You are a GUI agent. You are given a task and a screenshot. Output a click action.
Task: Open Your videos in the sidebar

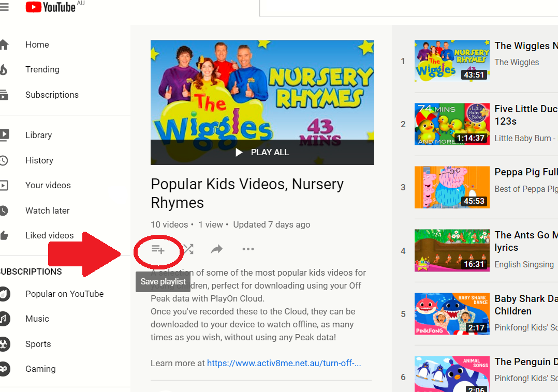pyautogui.click(x=48, y=185)
